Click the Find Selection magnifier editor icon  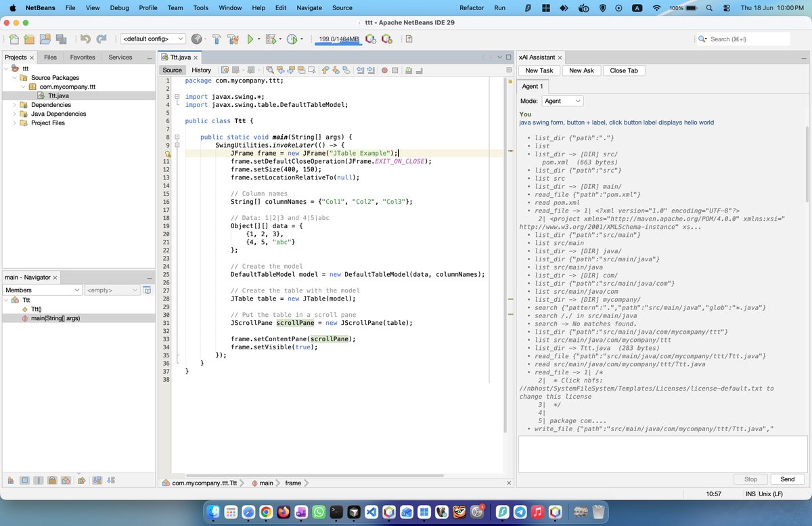click(x=270, y=70)
